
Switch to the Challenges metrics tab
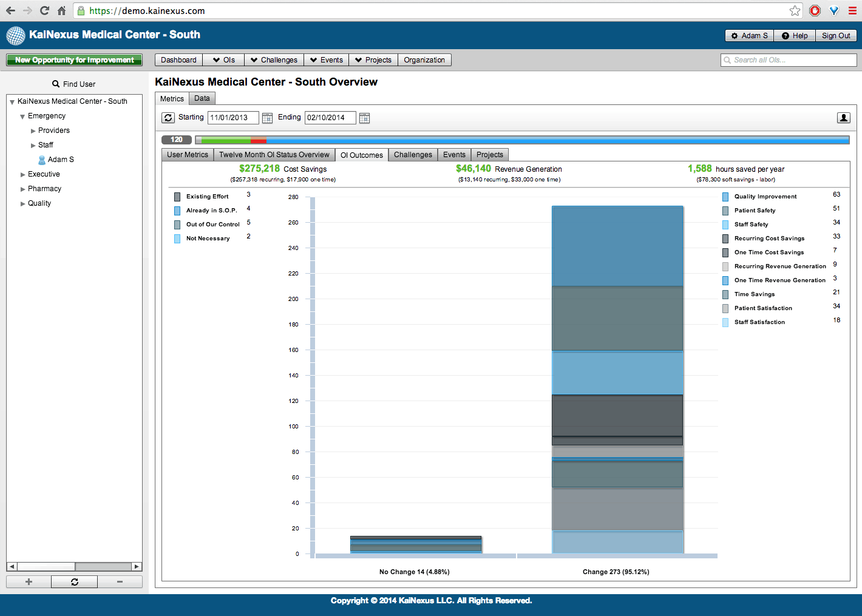[413, 155]
